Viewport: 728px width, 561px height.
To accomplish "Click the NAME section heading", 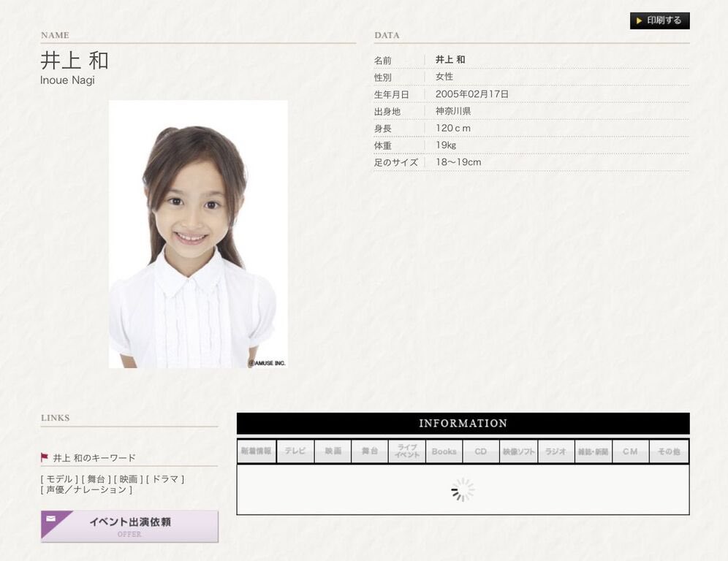I will pos(55,35).
